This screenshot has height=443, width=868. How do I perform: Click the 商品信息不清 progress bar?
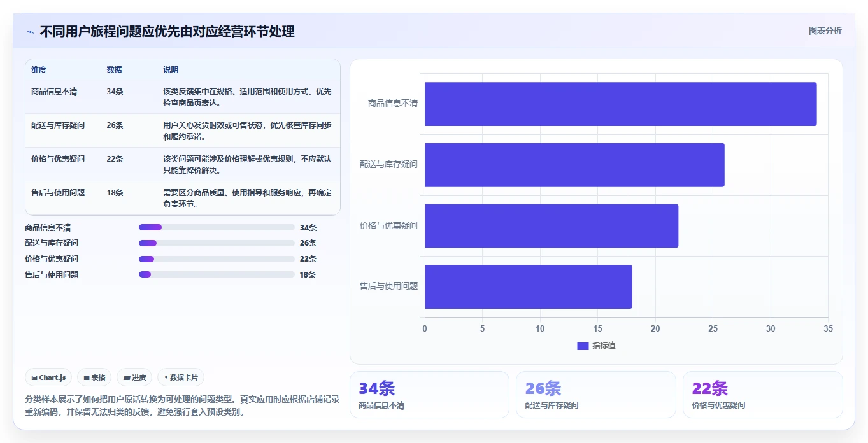point(217,227)
